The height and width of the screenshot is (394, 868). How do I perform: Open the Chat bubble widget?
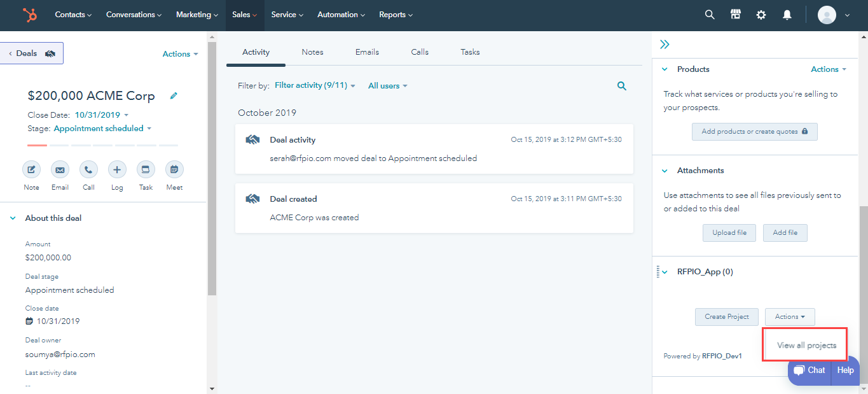[x=809, y=370]
